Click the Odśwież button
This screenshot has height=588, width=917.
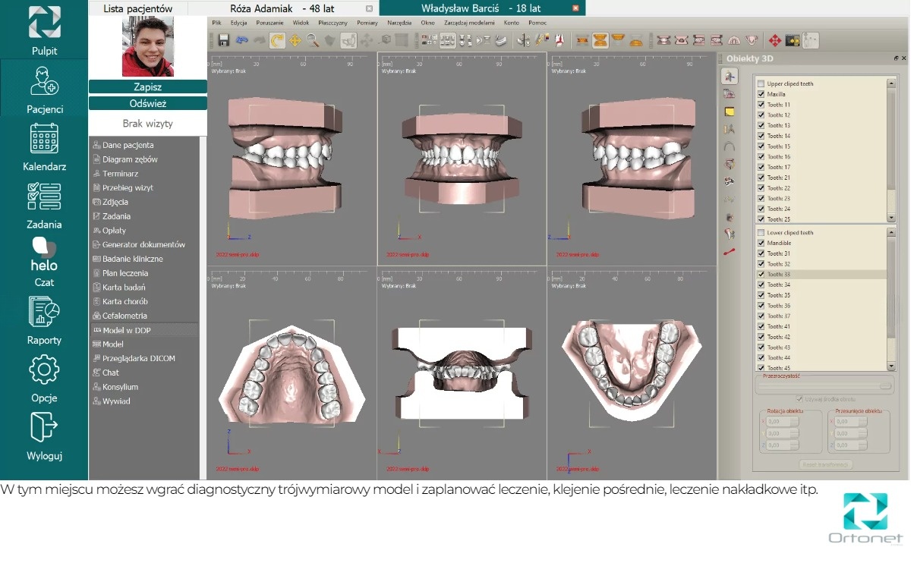148,103
